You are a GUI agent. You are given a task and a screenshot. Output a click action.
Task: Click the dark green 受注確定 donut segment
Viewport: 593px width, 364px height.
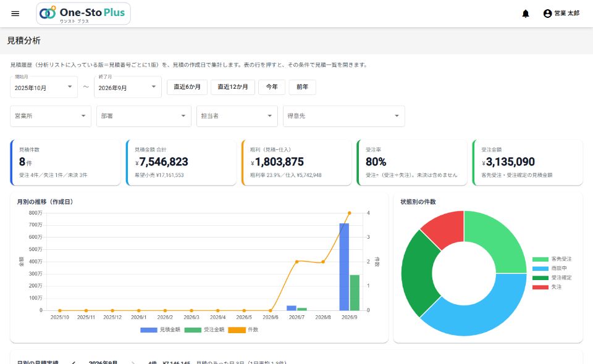click(x=418, y=272)
